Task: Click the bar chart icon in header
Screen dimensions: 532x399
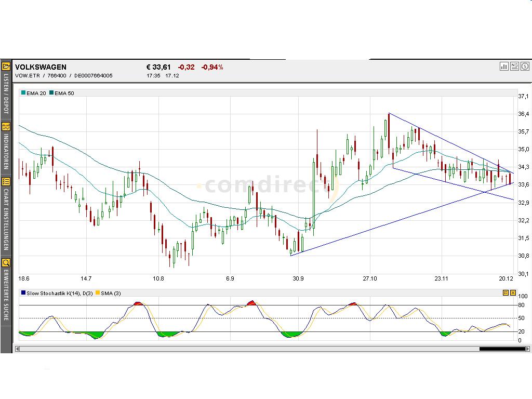Action: (504, 66)
